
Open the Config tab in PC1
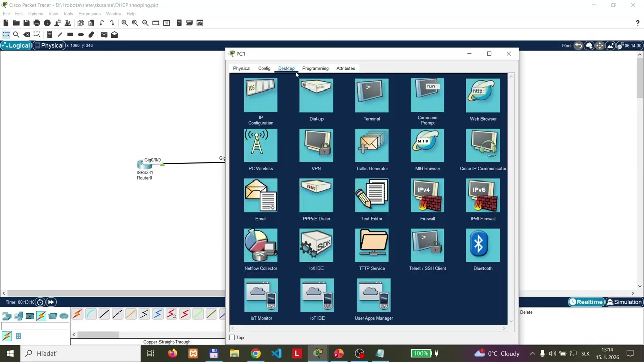264,68
